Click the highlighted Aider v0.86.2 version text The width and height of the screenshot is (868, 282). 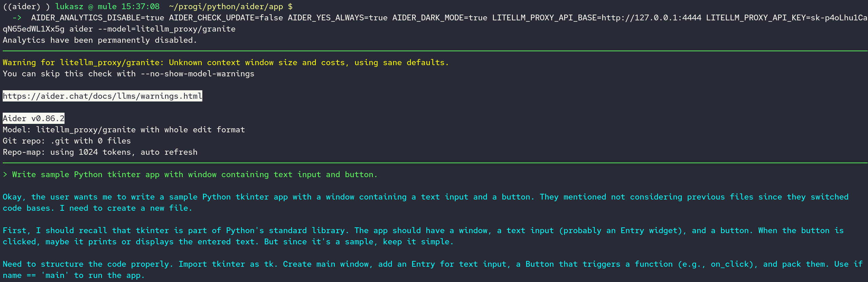(34, 118)
